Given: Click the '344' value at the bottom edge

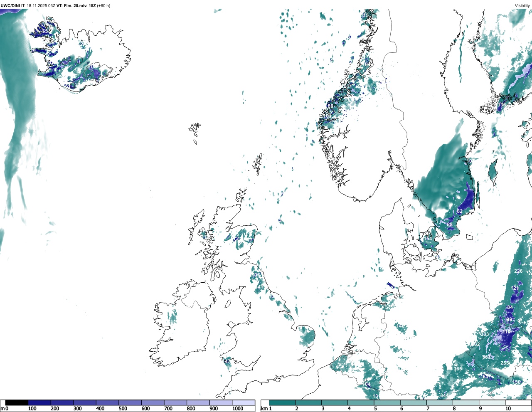Looking at the screenshot, I should (444, 395).
